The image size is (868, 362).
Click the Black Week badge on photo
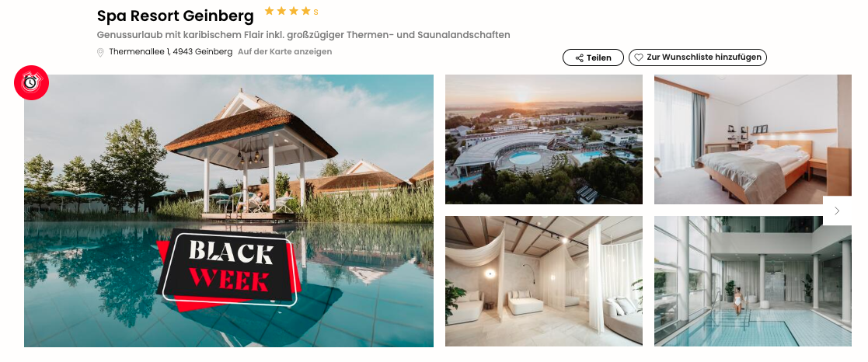(x=228, y=266)
